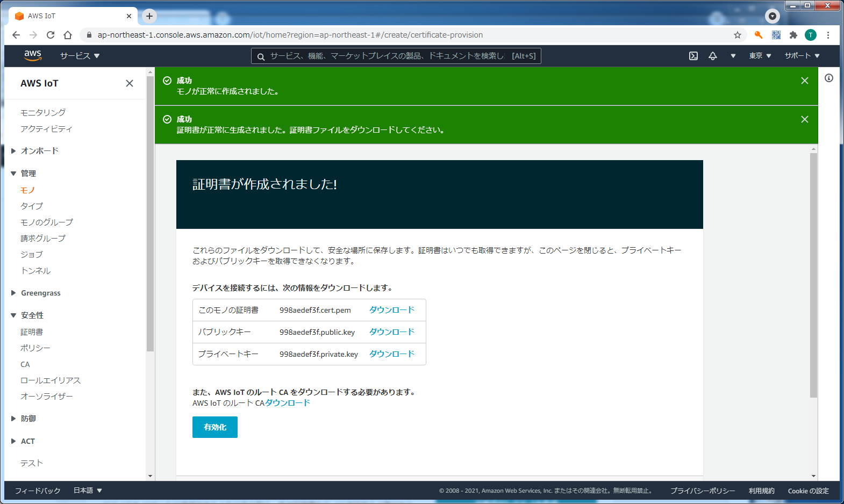This screenshot has height=504, width=844.
Task: Click the Chrome tab search dropdown icon
Action: pos(773,16)
